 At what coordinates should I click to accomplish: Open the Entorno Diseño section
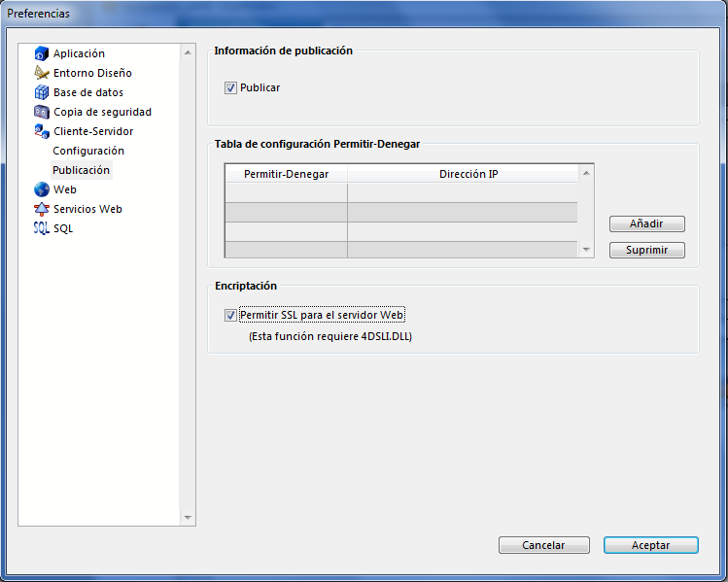coord(92,73)
